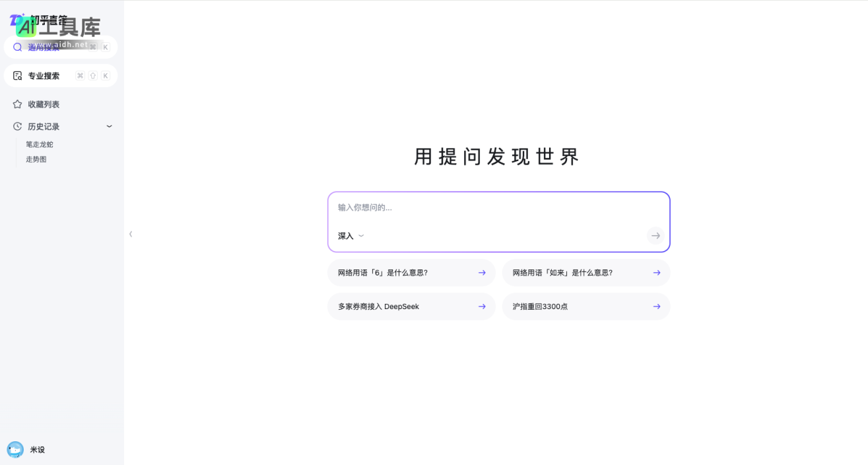Open history entry 走势图
Screen dimensions: 868x465
[x=36, y=159]
